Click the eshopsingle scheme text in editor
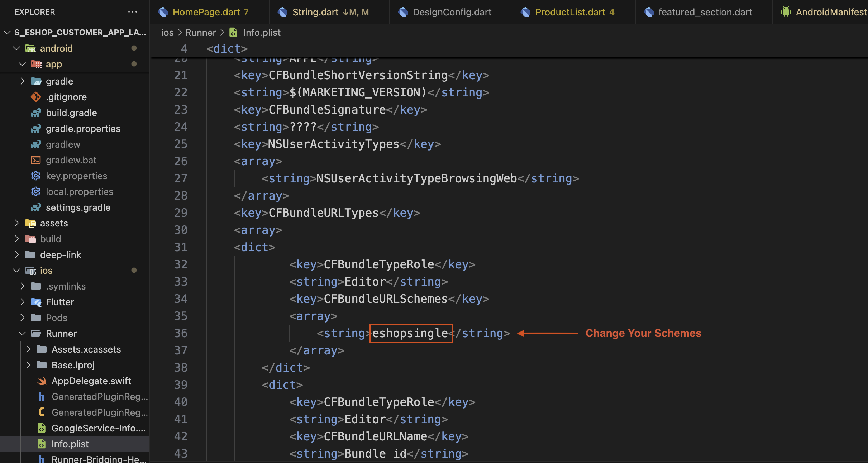 (410, 333)
